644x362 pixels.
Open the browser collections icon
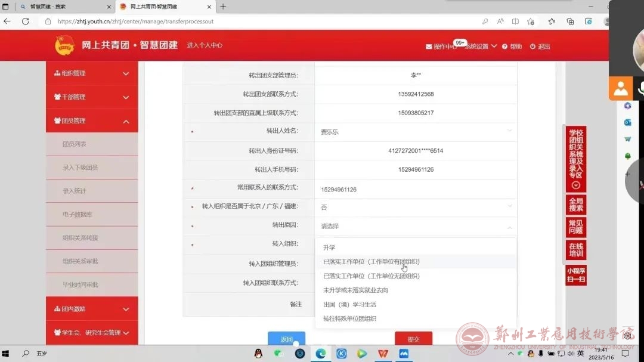pyautogui.click(x=570, y=21)
